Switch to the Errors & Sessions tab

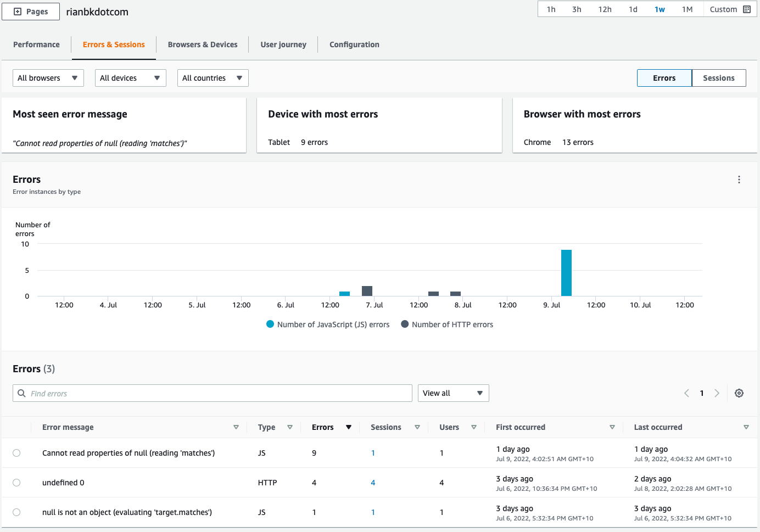[x=114, y=44]
